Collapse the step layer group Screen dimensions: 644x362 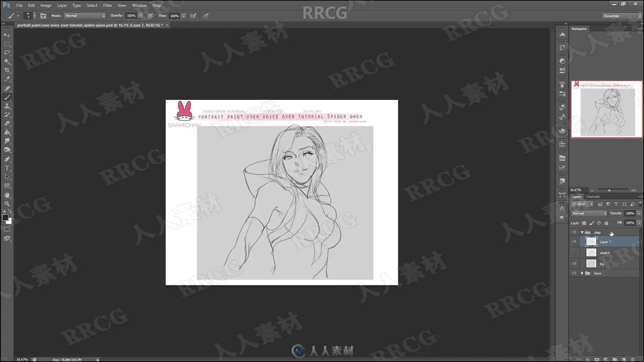click(582, 232)
